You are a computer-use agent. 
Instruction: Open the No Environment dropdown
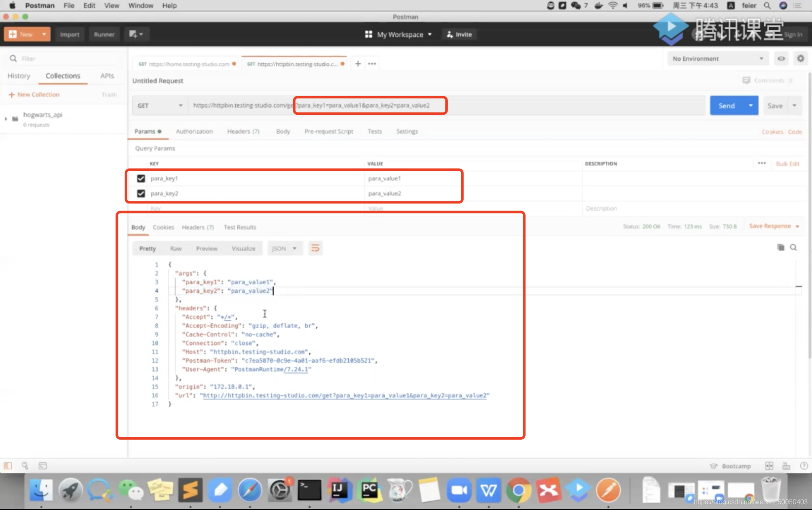coord(717,59)
